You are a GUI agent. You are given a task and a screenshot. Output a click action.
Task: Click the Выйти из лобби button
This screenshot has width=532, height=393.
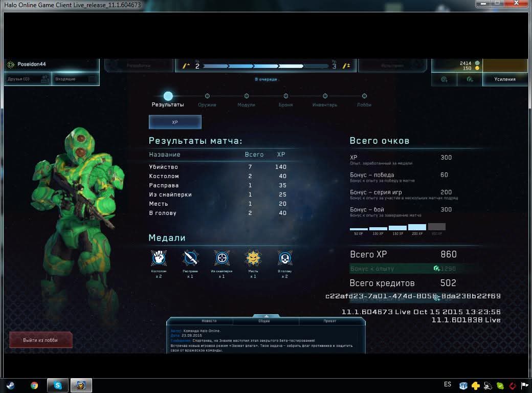(41, 340)
